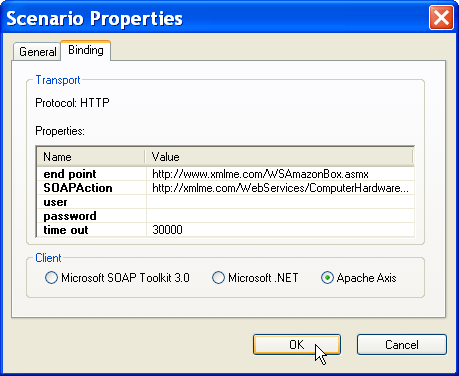Click the Transport group label
Image resolution: width=459 pixels, height=376 pixels.
coord(58,80)
